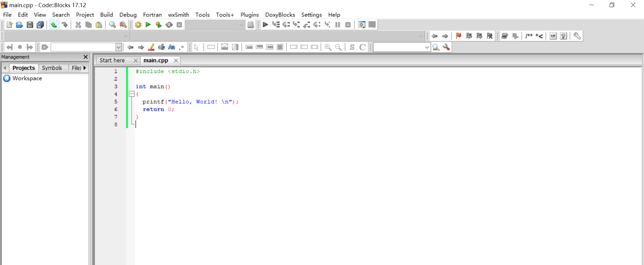Screen dimensions: 644x265
Task: Close the main.cpp editor tab
Action: click(176, 61)
